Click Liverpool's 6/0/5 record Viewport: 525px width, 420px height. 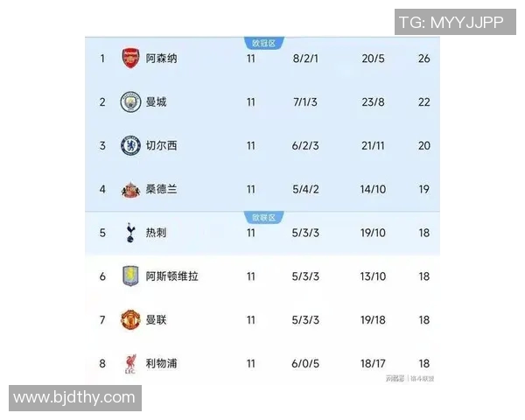pos(305,363)
